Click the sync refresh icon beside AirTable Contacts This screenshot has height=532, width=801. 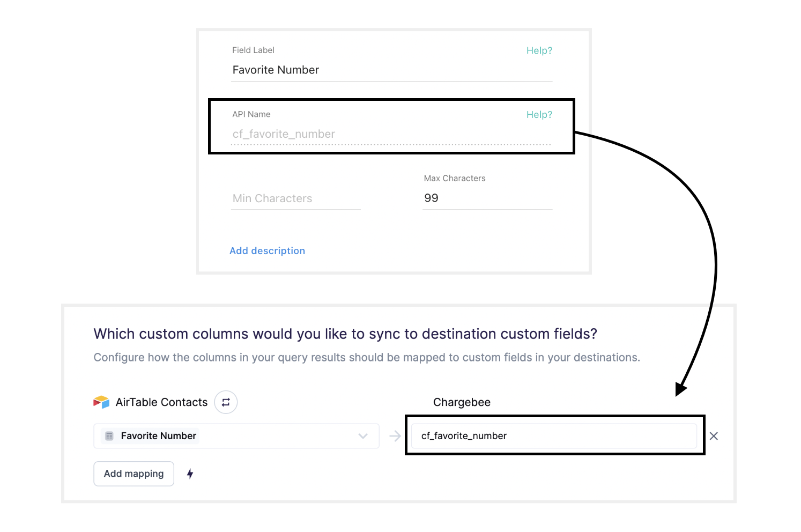[x=226, y=402]
